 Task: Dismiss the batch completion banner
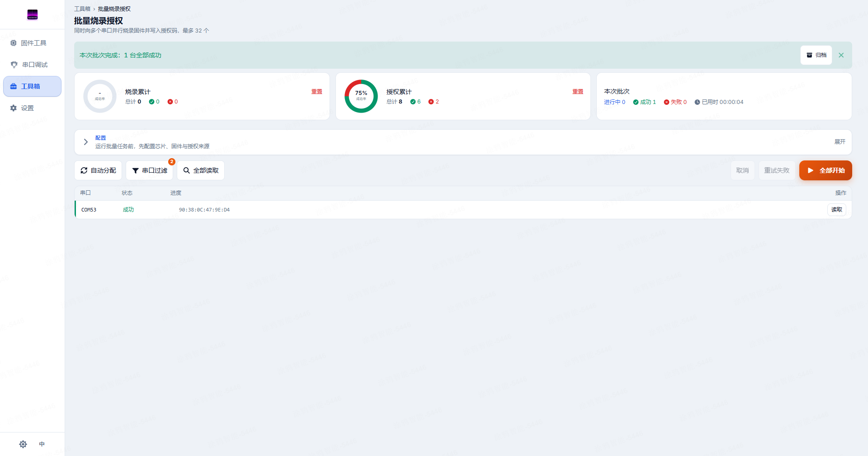(841, 55)
